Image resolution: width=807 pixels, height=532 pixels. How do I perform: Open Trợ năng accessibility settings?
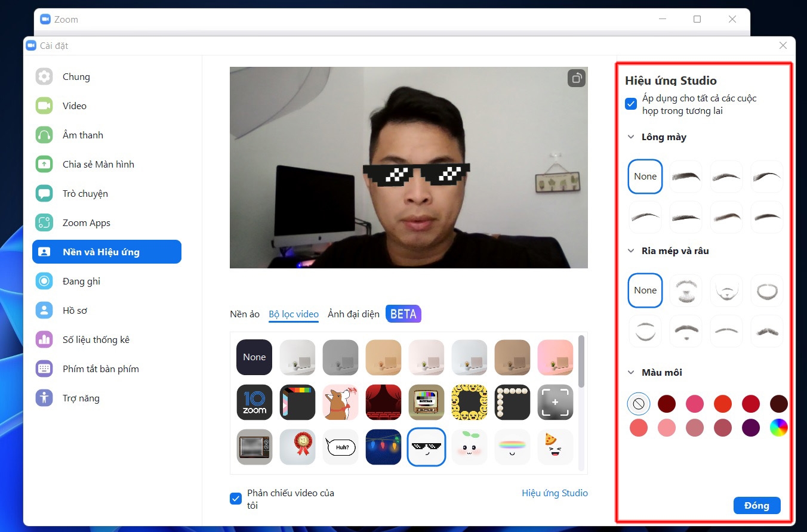[81, 398]
